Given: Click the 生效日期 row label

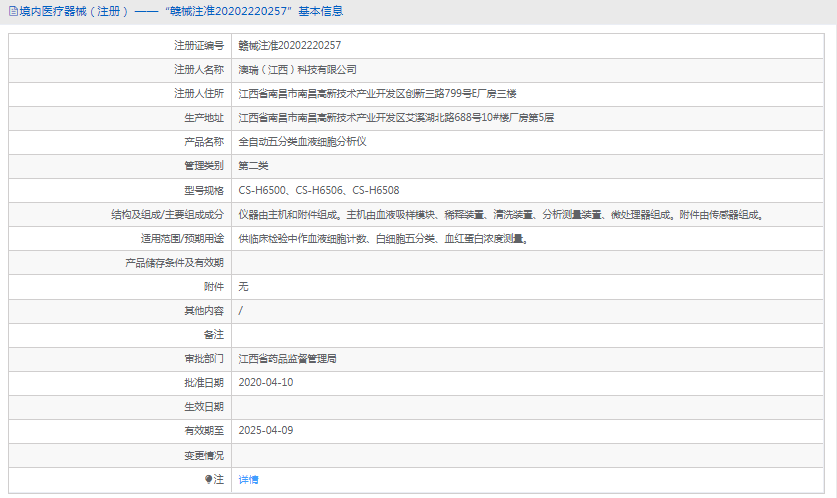Looking at the screenshot, I should 204,407.
